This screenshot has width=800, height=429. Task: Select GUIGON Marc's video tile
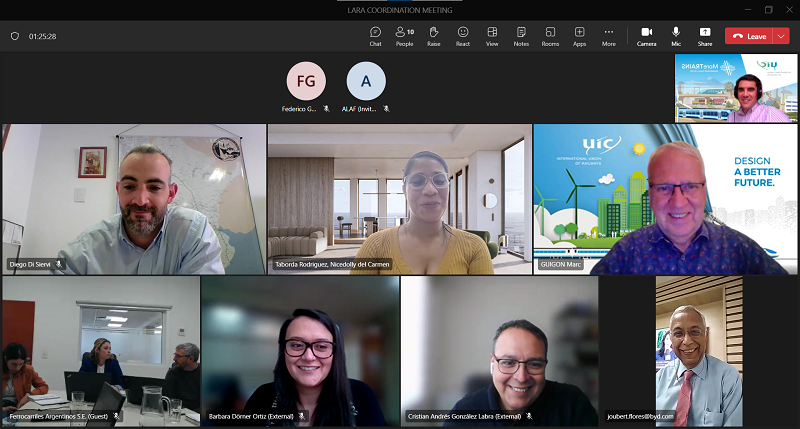pos(665,198)
